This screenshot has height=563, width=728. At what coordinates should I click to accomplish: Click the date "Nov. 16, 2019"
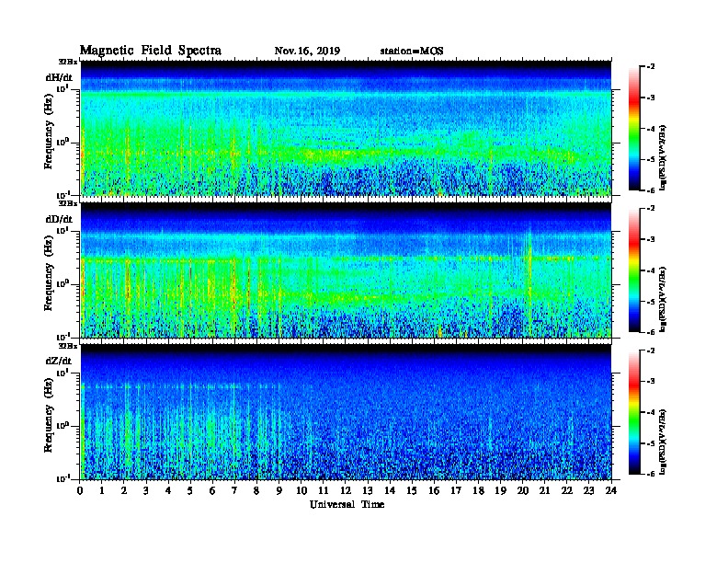point(307,52)
